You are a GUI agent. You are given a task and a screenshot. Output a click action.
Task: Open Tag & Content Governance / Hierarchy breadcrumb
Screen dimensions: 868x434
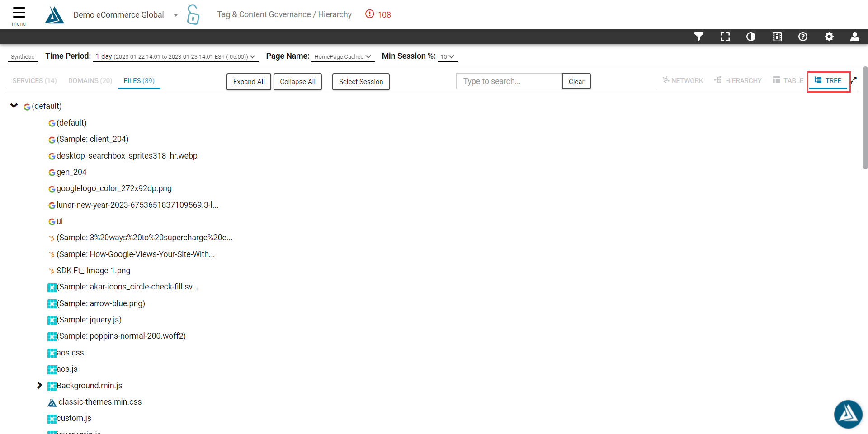point(284,14)
